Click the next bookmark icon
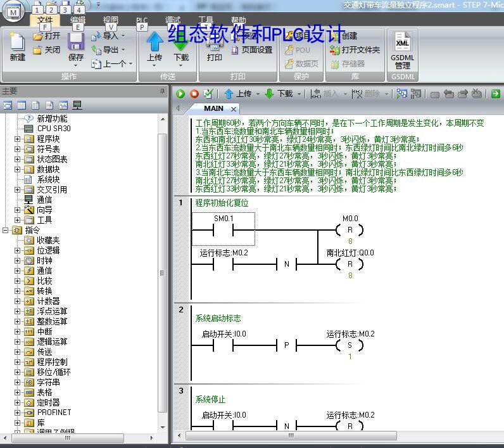Image resolution: width=504 pixels, height=448 pixels. click(463, 94)
